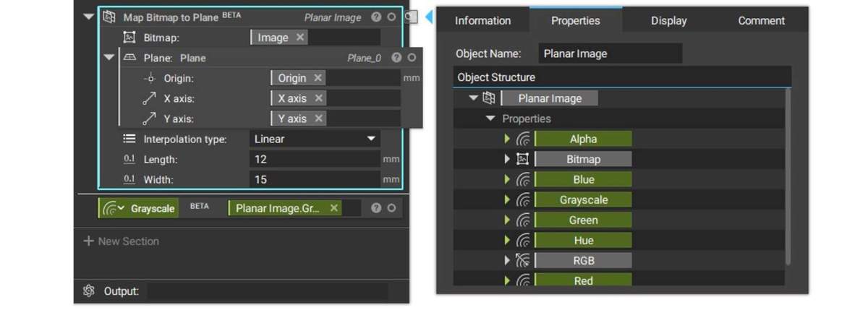868x310 pixels.
Task: Click the Plane icon in the Plane row
Action: (130, 58)
